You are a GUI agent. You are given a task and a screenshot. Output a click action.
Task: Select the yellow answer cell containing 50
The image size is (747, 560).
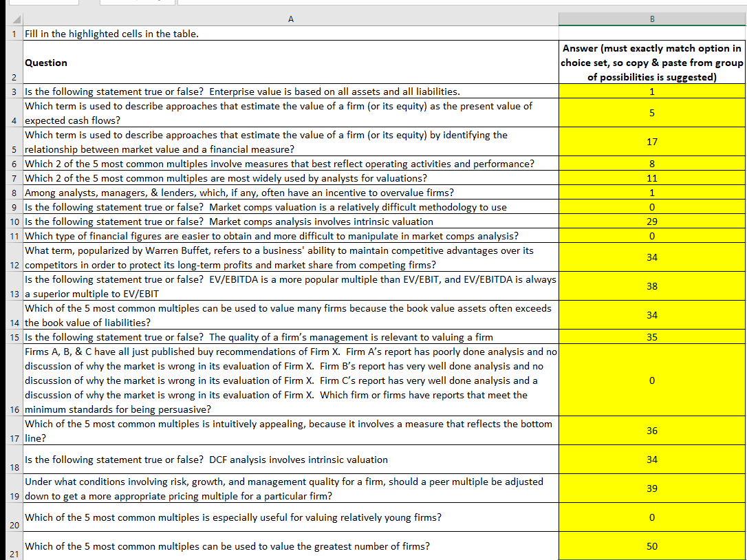(651, 546)
